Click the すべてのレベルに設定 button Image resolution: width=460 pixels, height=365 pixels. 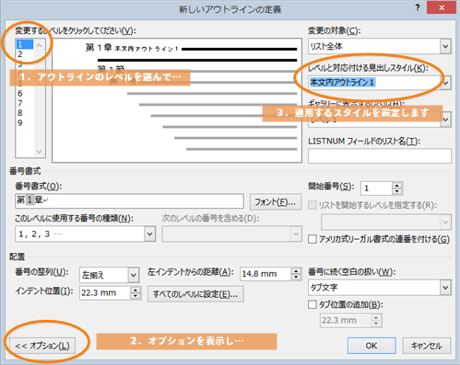pyautogui.click(x=195, y=294)
